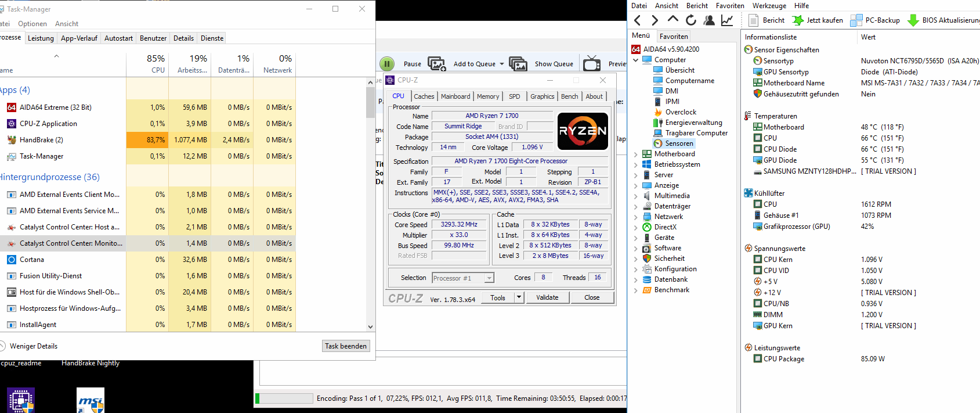Select the HandBrake (2) process row
Screen dimensions: 980x413
click(x=148, y=140)
